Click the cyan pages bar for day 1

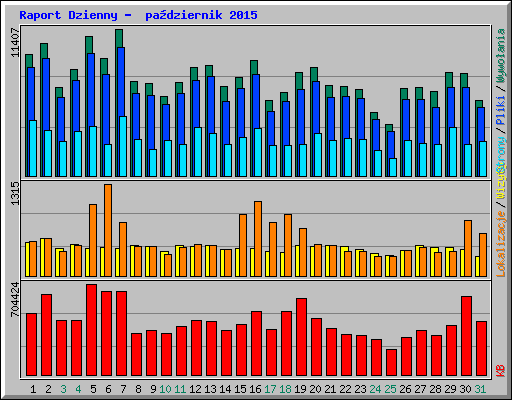pyautogui.click(x=33, y=148)
